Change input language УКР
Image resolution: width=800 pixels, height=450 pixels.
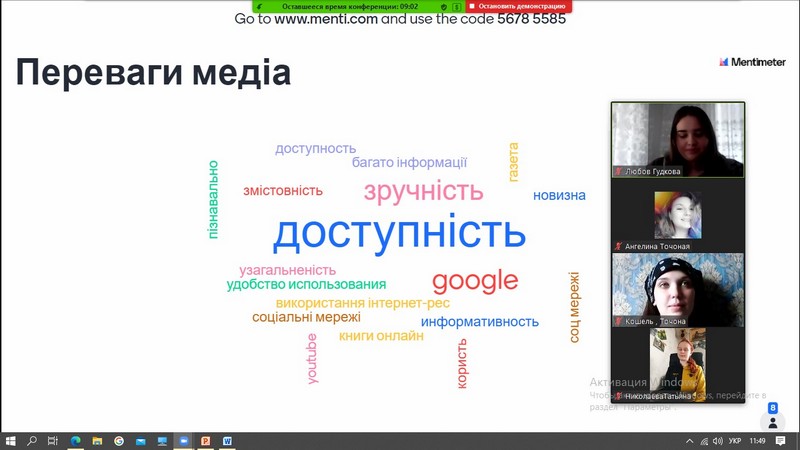(735, 441)
